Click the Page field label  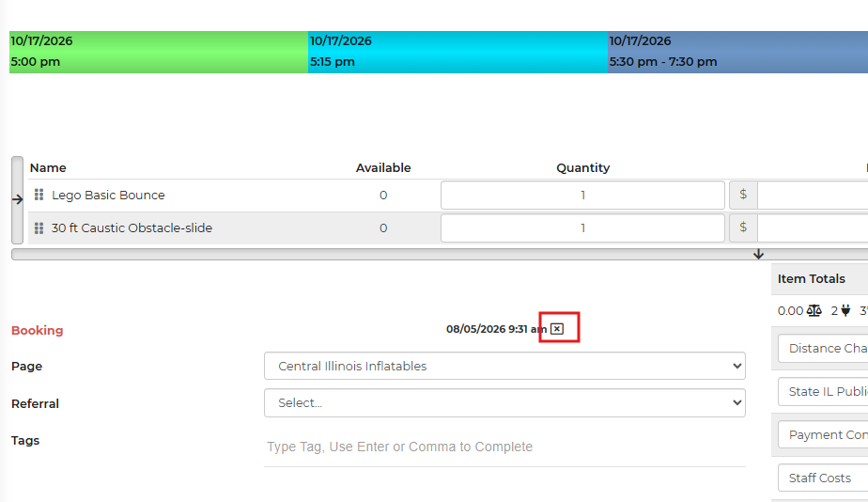[26, 367]
